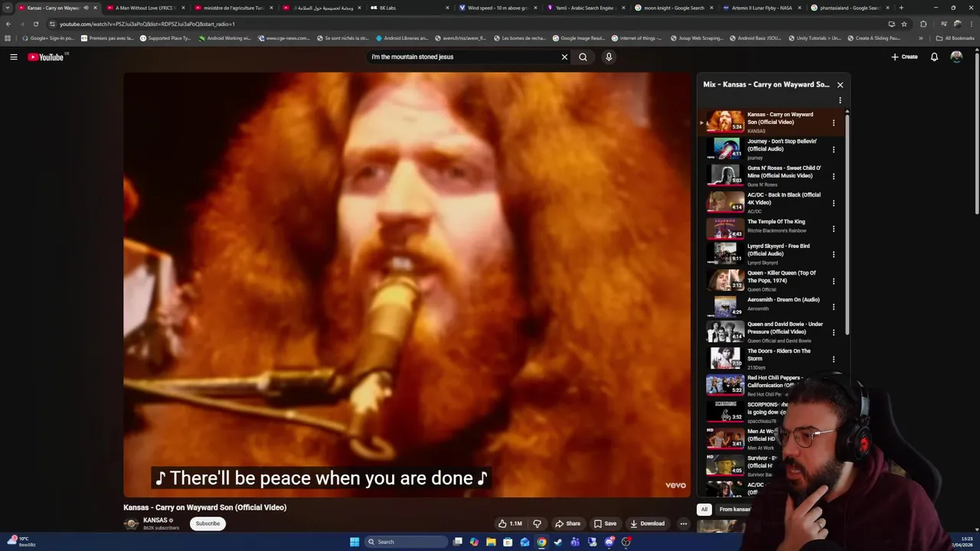Open the Chrome extensions puzzle icon
980x551 pixels.
923,24
